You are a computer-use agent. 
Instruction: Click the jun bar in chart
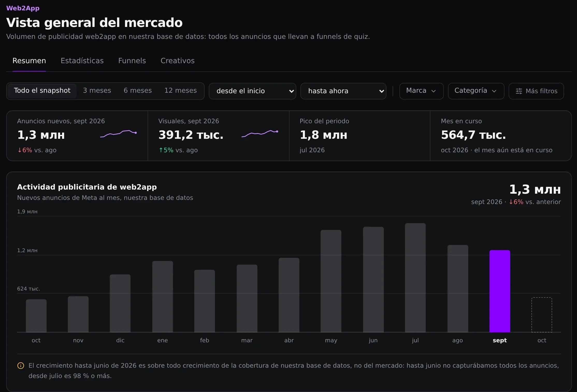click(x=373, y=279)
